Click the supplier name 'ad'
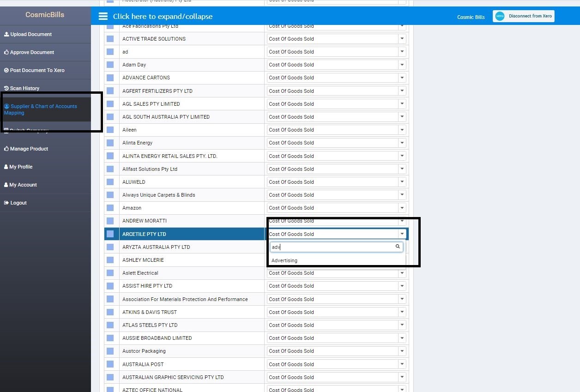 tap(125, 52)
